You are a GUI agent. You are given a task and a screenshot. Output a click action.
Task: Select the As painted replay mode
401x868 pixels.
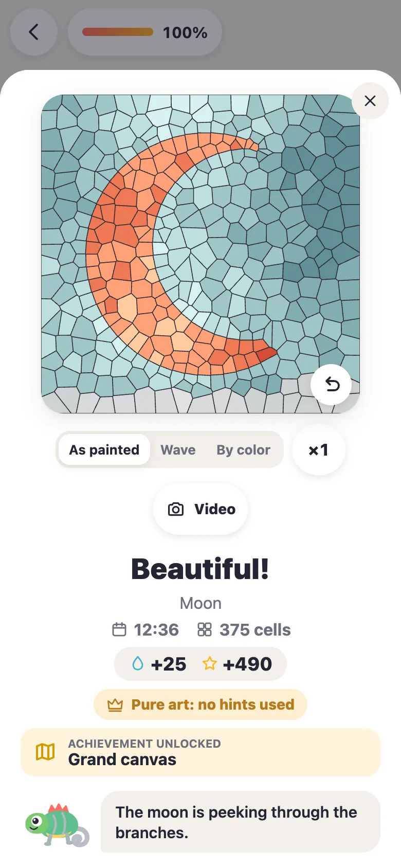point(104,450)
